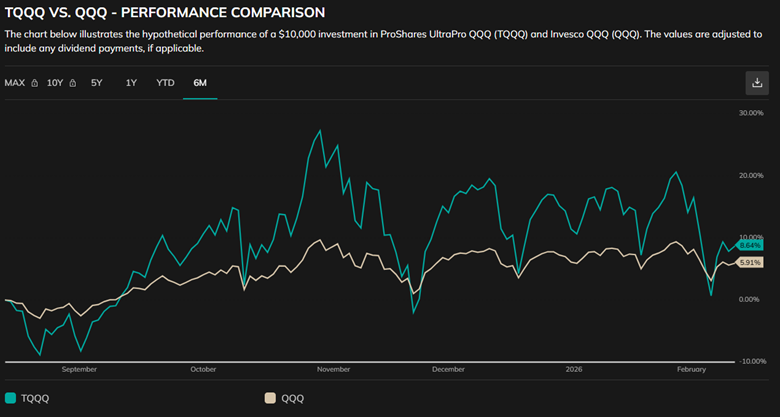Click the 8.64% TQQQ value badge
The image size is (780, 417).
coord(750,244)
